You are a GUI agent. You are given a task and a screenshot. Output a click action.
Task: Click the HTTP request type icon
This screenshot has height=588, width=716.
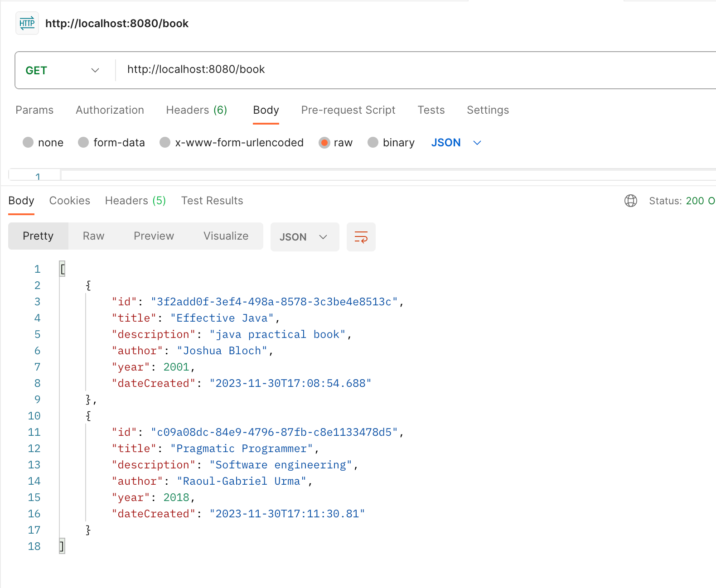tap(27, 23)
